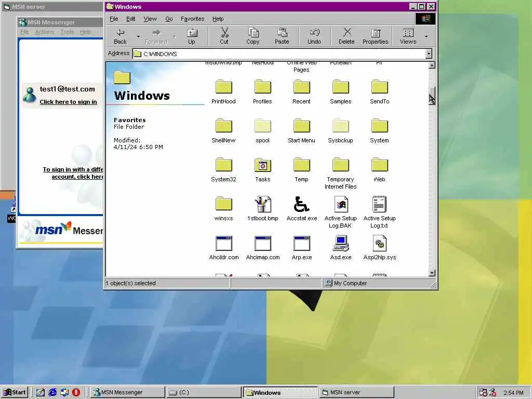The height and width of the screenshot is (399, 532).
Task: Select Active Setup Log.BAK file
Action: [x=341, y=212]
